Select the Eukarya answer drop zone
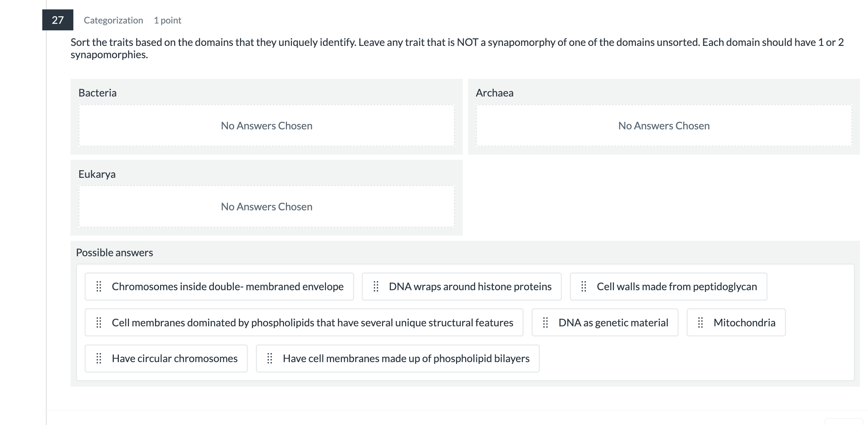Viewport: 868px width, 425px height. (x=266, y=207)
